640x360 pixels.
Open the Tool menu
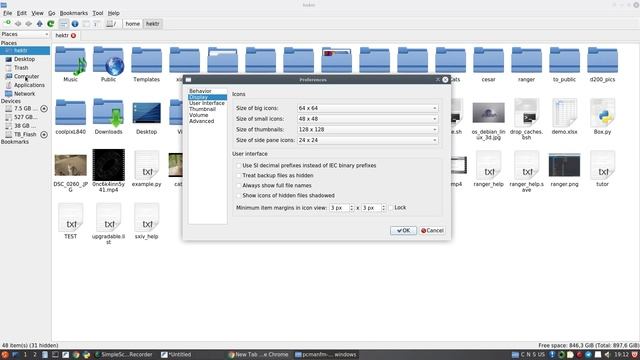(98, 13)
